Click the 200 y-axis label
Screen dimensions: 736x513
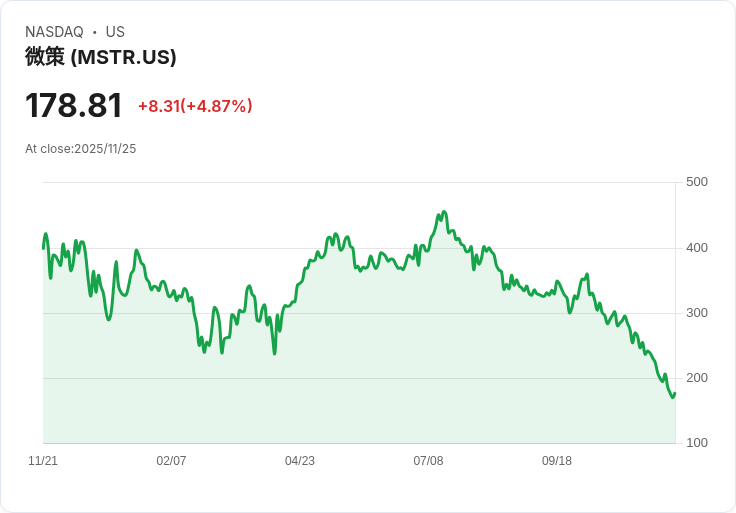[x=697, y=378]
